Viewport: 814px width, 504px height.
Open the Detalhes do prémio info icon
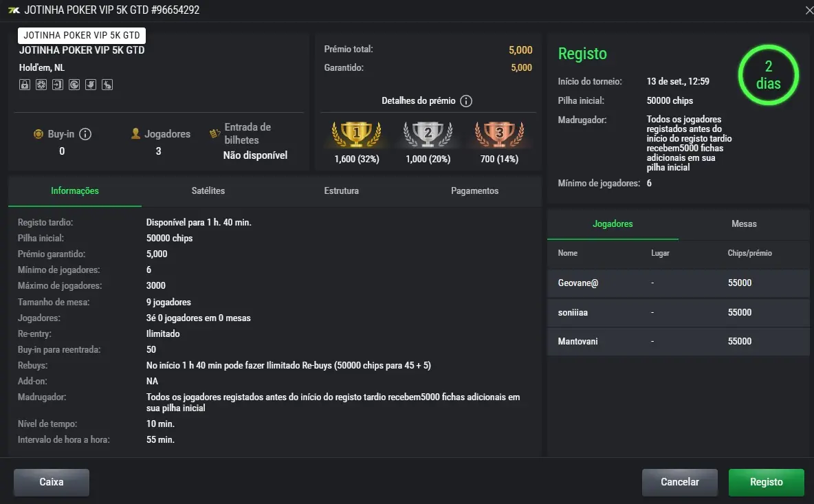(466, 100)
